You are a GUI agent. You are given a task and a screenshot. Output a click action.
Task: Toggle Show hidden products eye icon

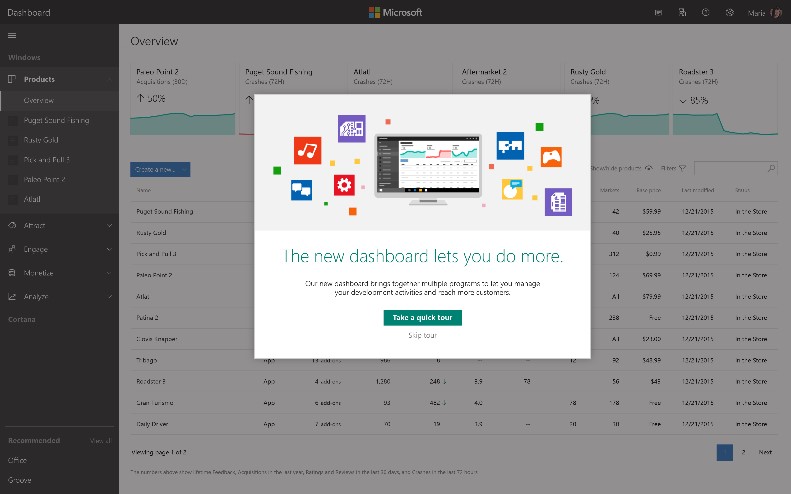click(x=649, y=169)
